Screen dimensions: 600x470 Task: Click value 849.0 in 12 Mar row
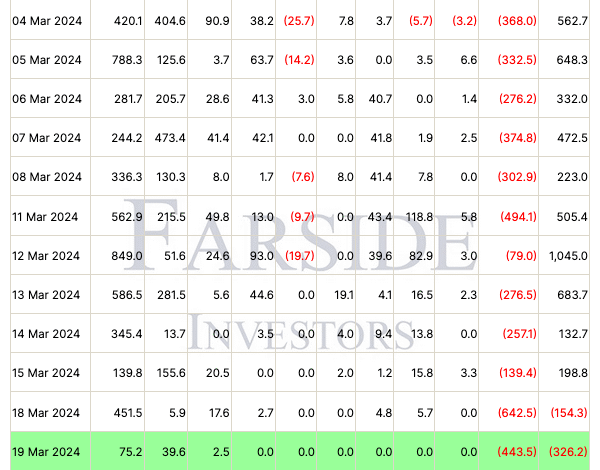click(x=127, y=256)
